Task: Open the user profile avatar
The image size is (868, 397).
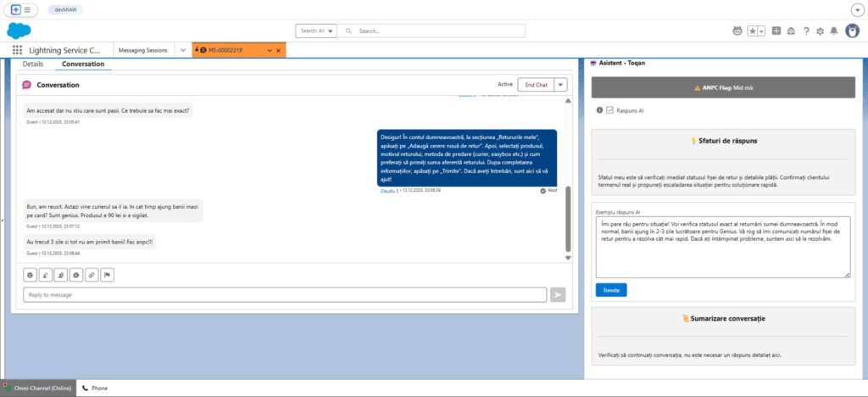Action: 852,31
